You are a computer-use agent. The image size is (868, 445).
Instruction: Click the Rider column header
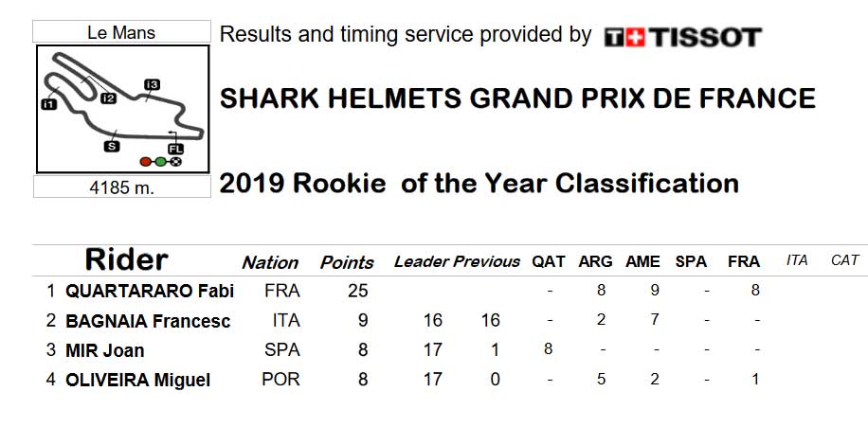tap(126, 258)
